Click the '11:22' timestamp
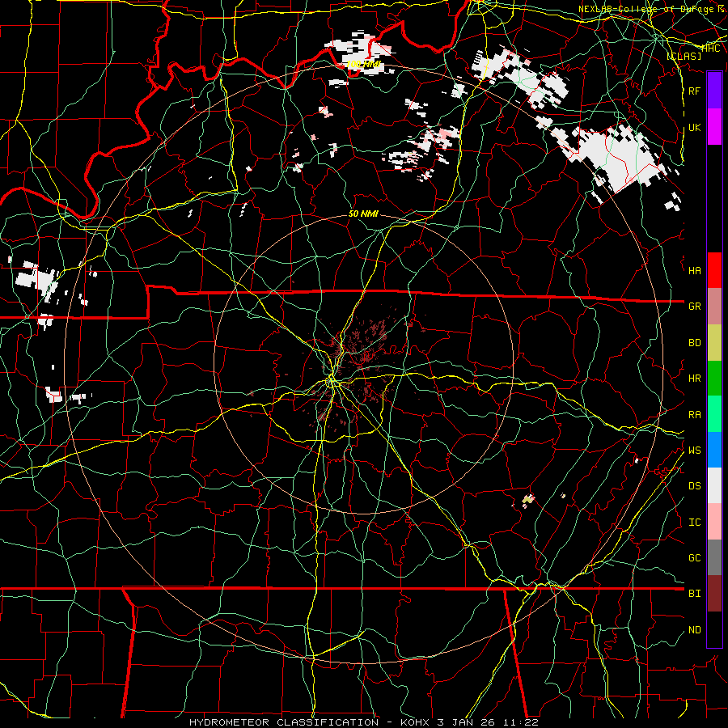The height and width of the screenshot is (728, 728). [x=523, y=722]
